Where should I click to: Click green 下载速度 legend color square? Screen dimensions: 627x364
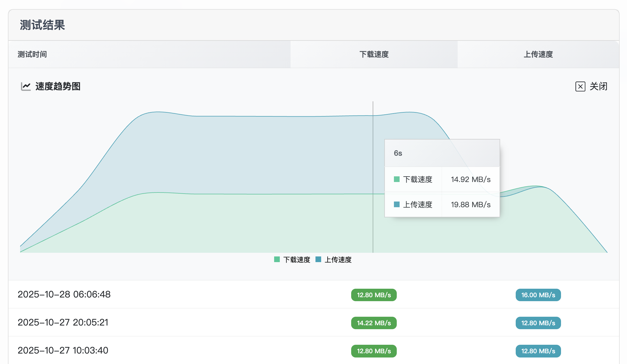point(277,259)
